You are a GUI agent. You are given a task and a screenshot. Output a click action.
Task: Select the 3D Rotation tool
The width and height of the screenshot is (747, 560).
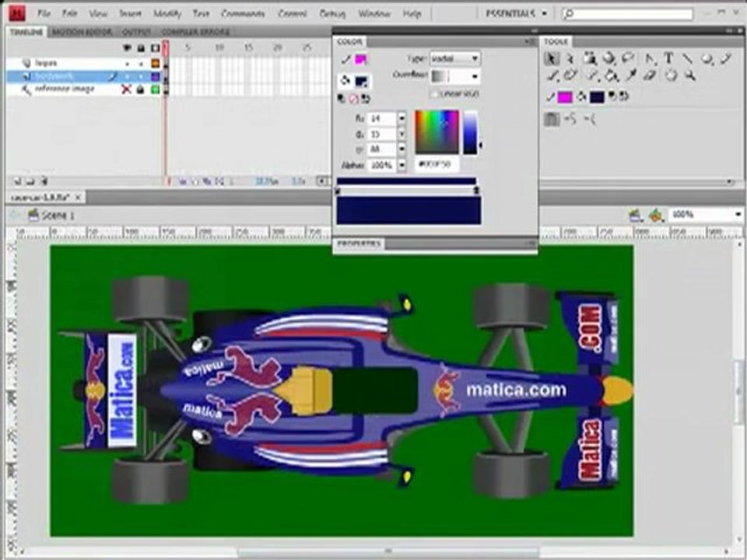(x=608, y=58)
